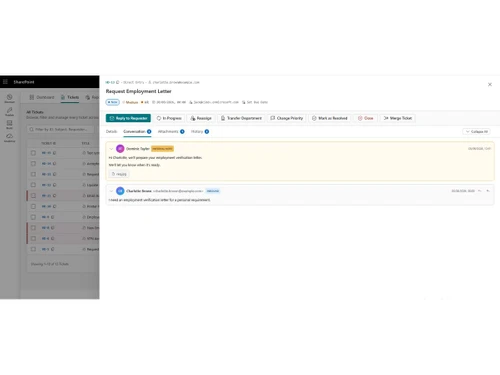Tick the checkbox in fifth highlighted ticket row

pyautogui.click(x=33, y=196)
